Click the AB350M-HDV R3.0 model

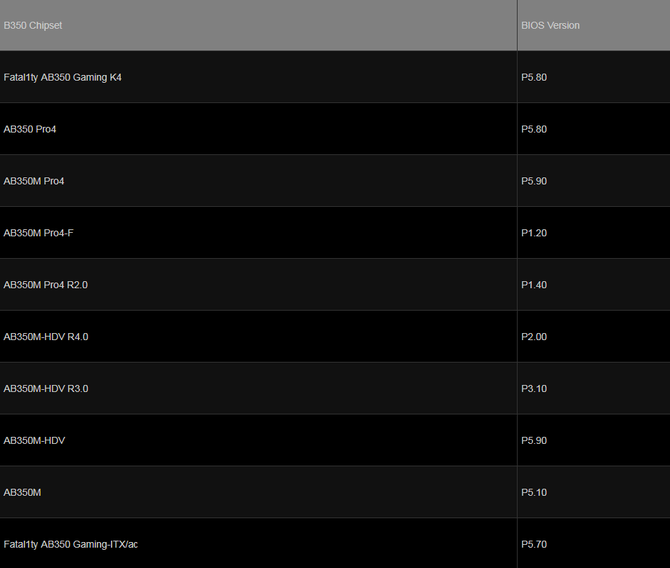click(46, 389)
